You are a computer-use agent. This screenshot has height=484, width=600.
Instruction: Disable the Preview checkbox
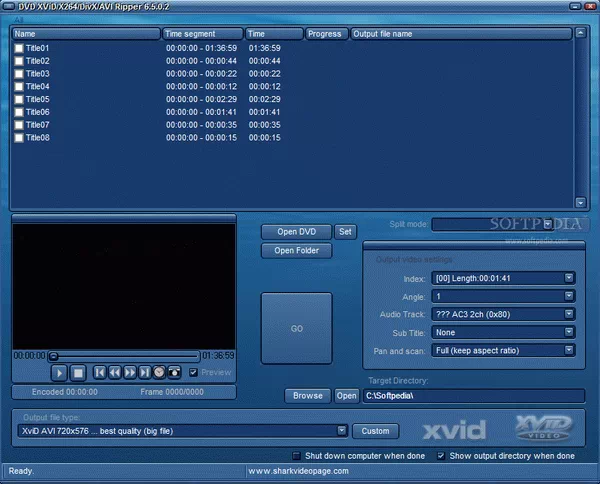[x=194, y=372]
